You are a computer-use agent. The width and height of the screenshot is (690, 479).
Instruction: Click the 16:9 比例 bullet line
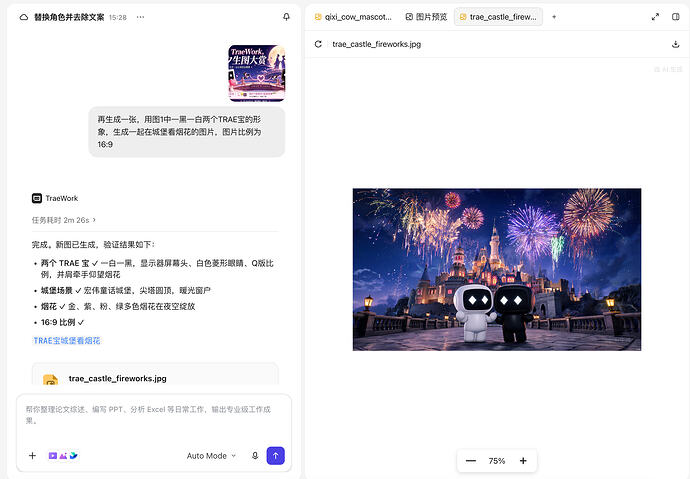[x=62, y=322]
